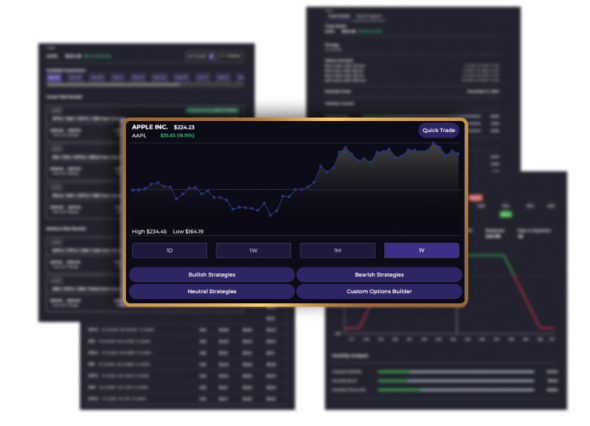Viewport: 590px width, 426px height.
Task: Open Quick Trade for Apple Inc.
Action: tap(438, 130)
